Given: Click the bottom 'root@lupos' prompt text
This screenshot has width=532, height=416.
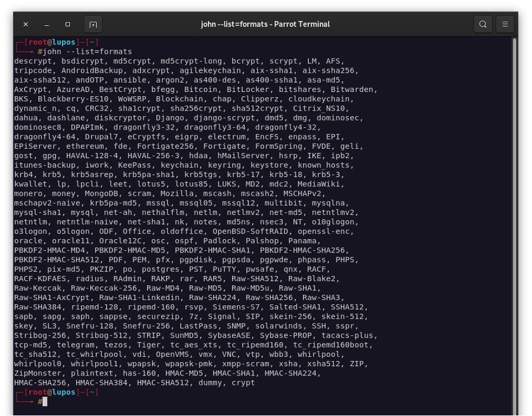Looking at the screenshot, I should pyautogui.click(x=52, y=392).
